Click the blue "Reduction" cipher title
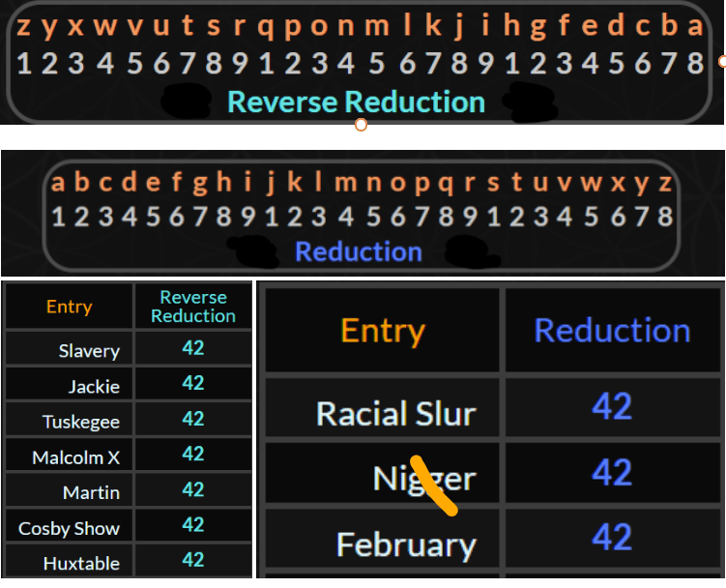This screenshot has height=588, width=726. 358,252
